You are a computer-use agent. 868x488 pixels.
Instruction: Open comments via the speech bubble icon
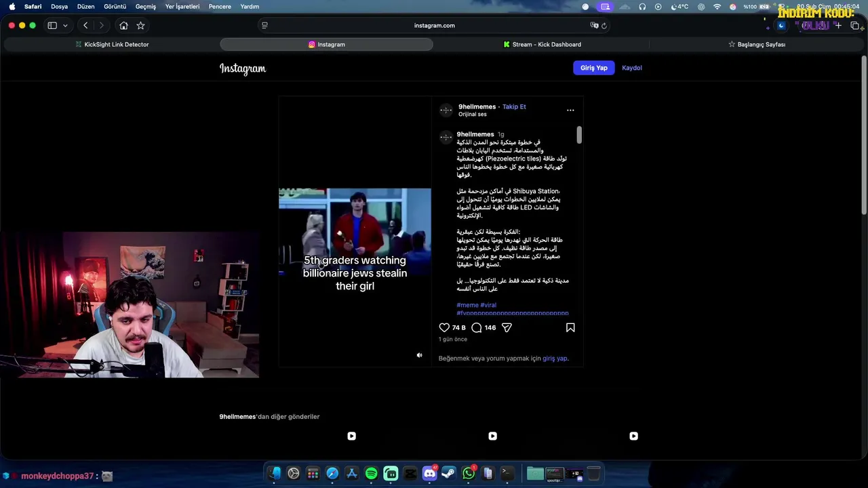[x=477, y=327]
